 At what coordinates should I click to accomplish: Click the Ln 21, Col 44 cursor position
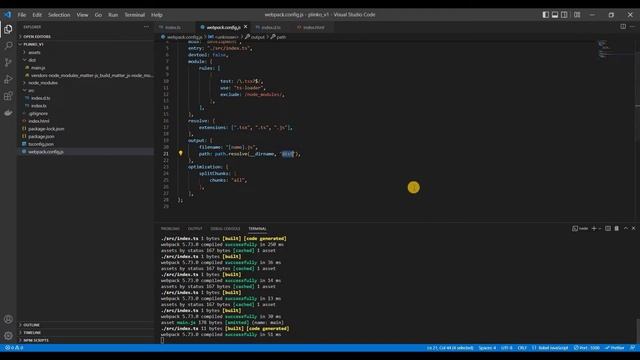tap(450, 348)
